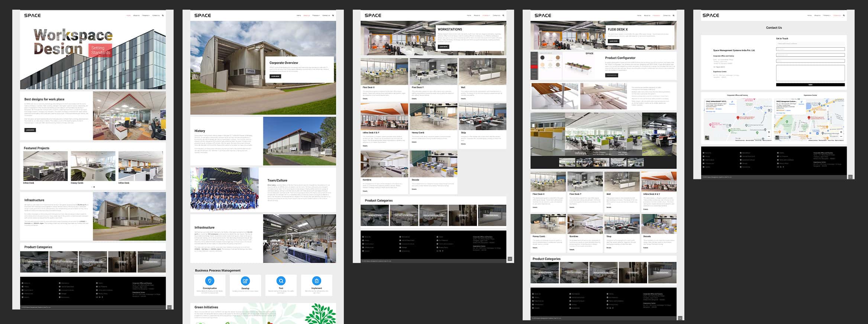Click the Develop pencil-edit icon
868x324 pixels.
pos(245,281)
